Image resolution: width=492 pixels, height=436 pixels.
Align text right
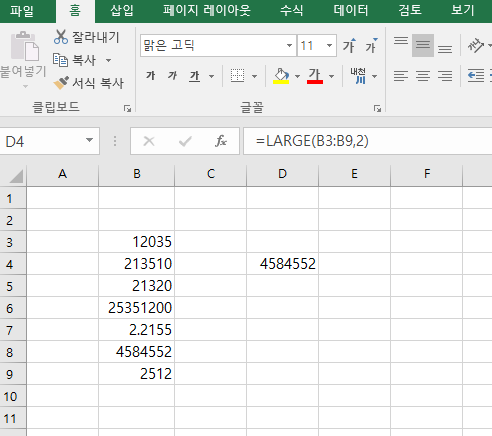coord(445,76)
